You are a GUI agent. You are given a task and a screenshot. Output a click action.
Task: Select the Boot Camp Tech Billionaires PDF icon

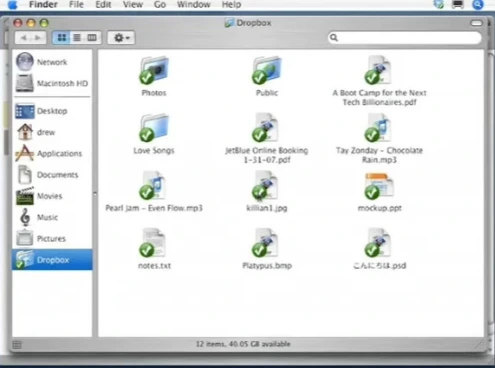pyautogui.click(x=378, y=70)
